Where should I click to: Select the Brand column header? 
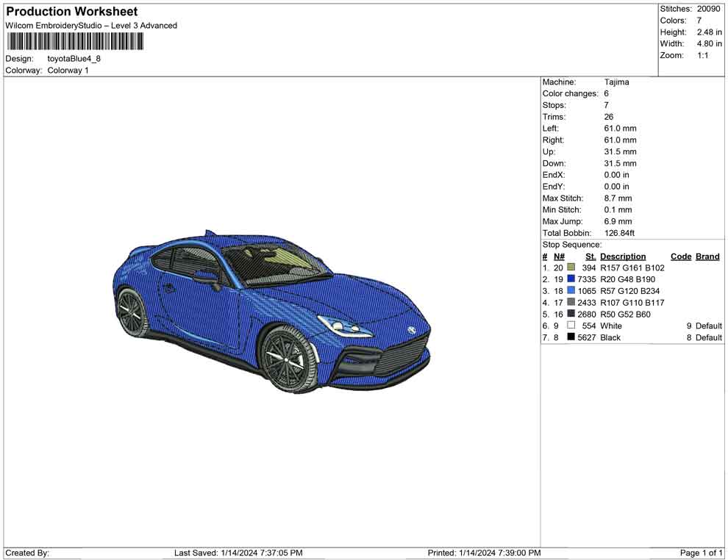(x=707, y=256)
